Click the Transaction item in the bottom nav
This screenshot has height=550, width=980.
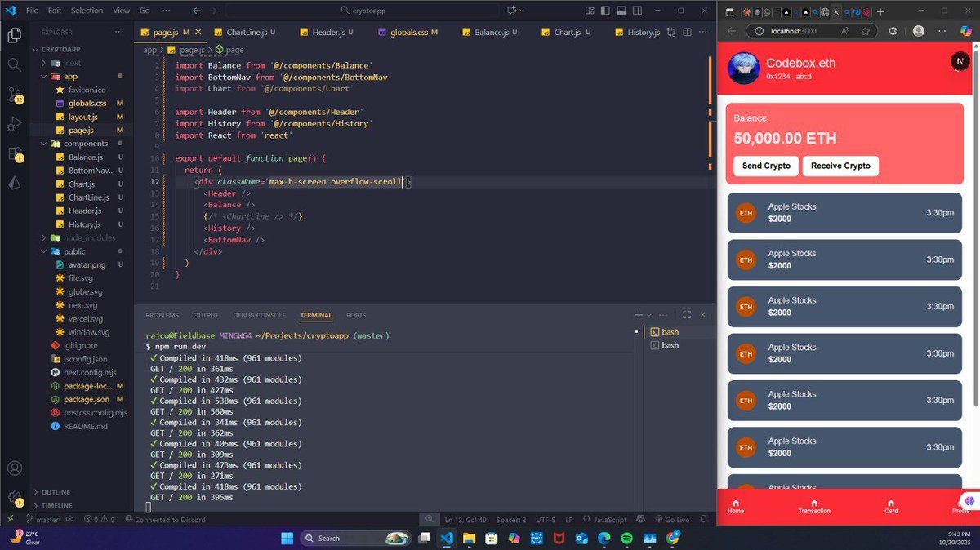point(814,507)
